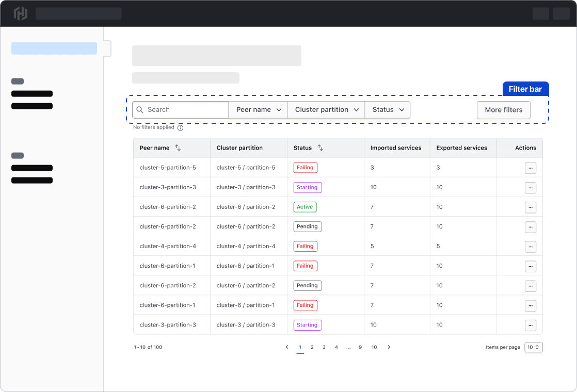Expand the Peer name filter dropdown

pos(258,110)
